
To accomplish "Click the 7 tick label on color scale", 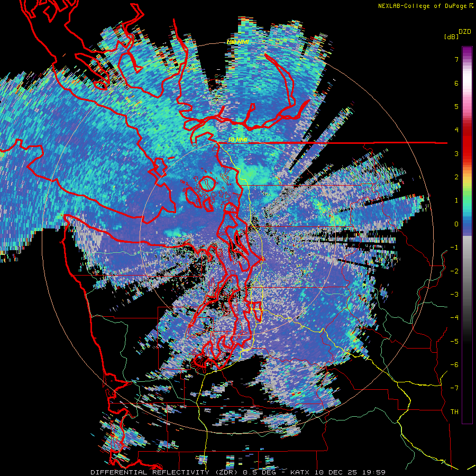I will (456, 59).
